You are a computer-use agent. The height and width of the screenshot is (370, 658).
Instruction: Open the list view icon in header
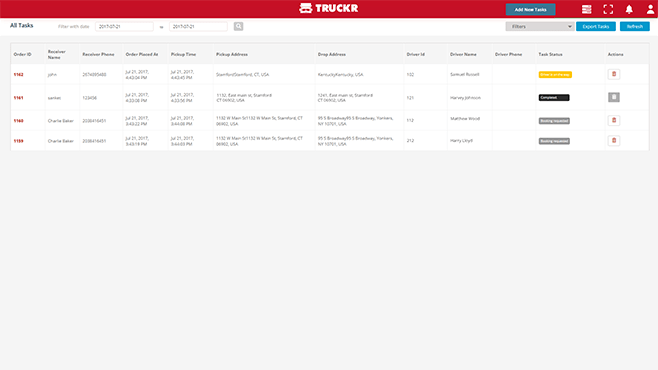click(x=587, y=9)
